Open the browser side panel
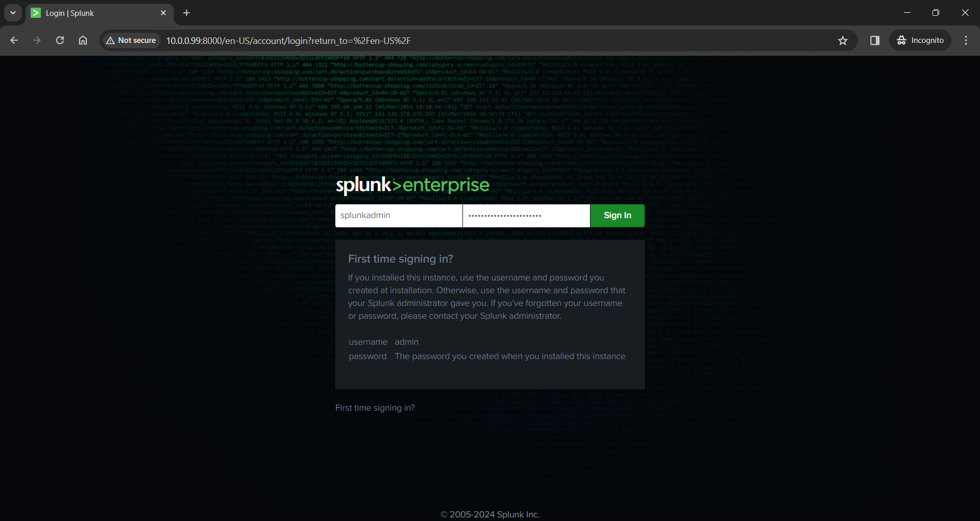Viewport: 980px width, 521px height. 875,40
